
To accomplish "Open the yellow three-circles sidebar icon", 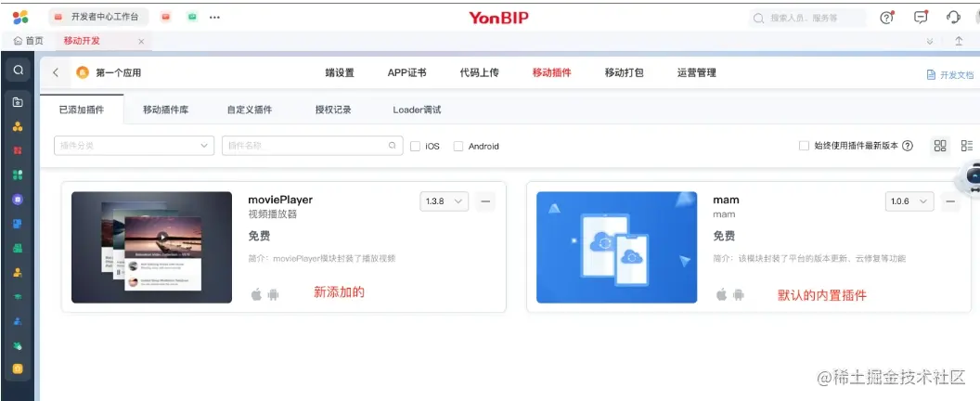I will tap(19, 126).
